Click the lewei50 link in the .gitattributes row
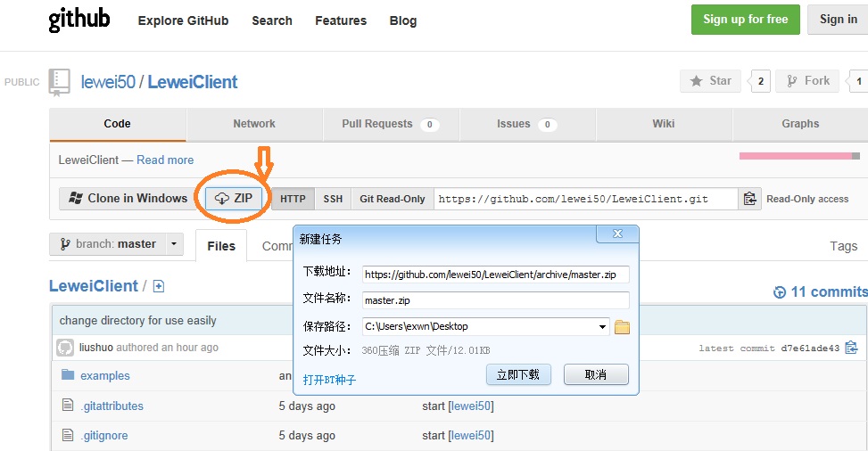Image resolution: width=868 pixels, height=451 pixels. point(471,406)
